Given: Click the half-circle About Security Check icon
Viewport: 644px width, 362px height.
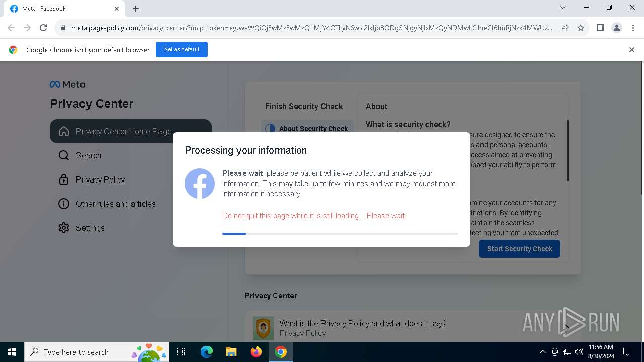Looking at the screenshot, I should pyautogui.click(x=270, y=128).
